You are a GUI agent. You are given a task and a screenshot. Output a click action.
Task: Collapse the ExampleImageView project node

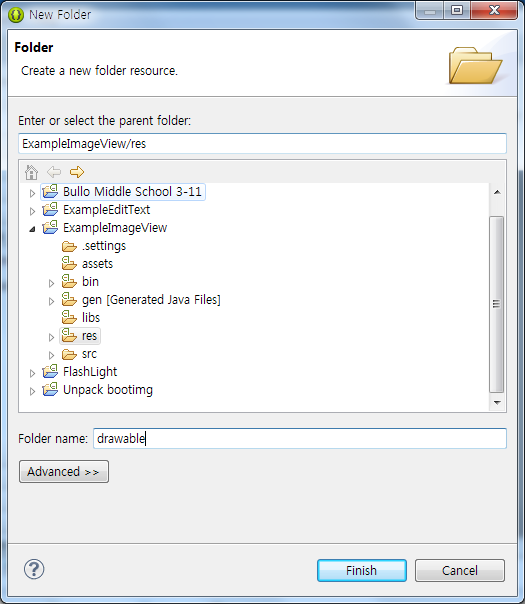(32, 229)
